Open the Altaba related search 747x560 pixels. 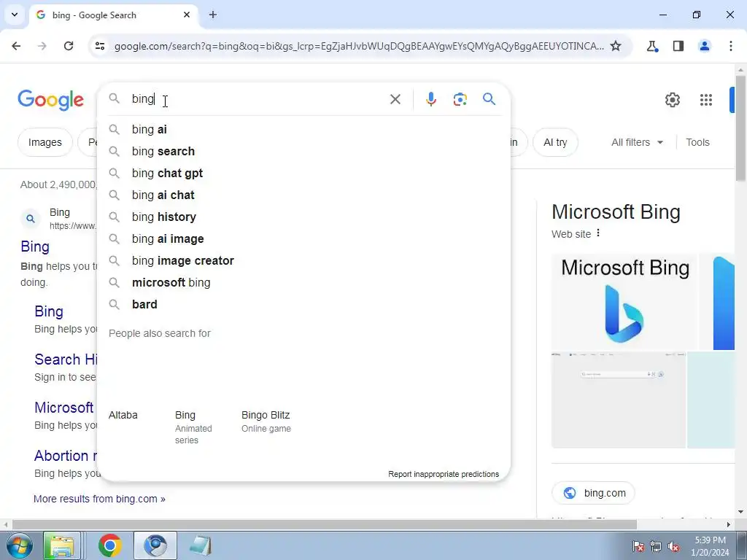tap(123, 415)
